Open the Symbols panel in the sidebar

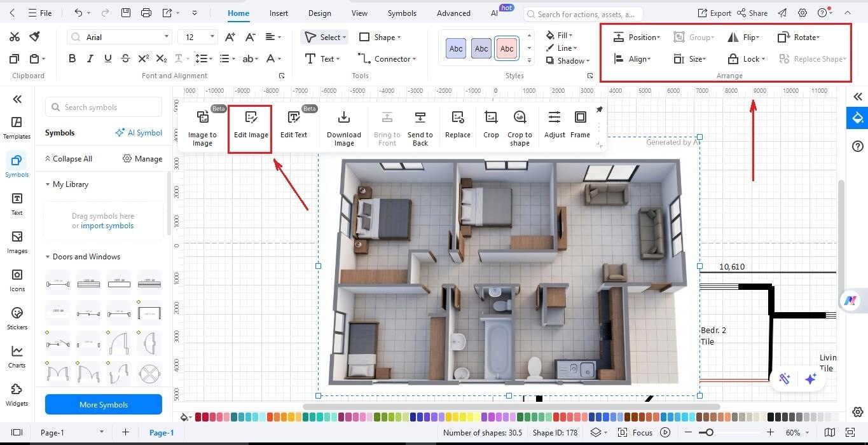[17, 165]
